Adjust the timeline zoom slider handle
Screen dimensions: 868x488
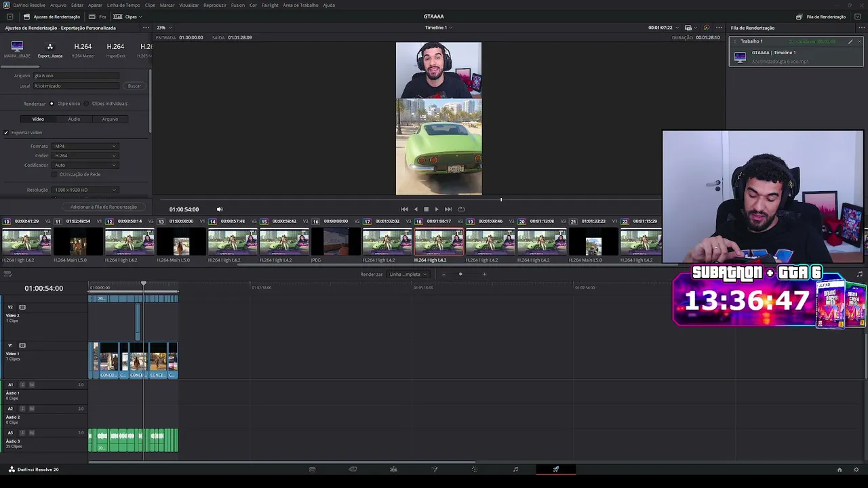click(x=460, y=274)
